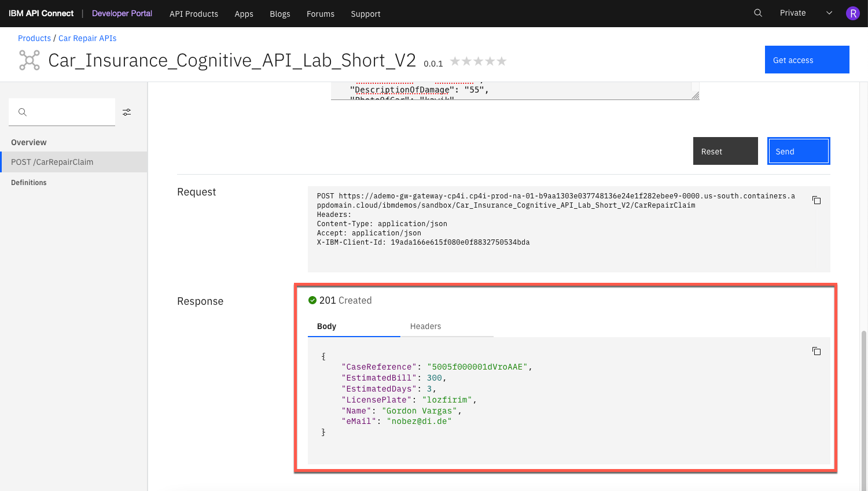This screenshot has width=868, height=491.
Task: Click the eMail value "nobez@di.de"
Action: click(419, 421)
